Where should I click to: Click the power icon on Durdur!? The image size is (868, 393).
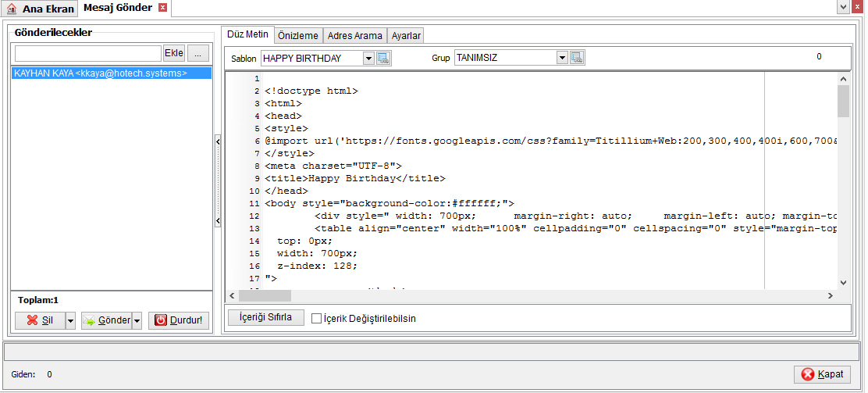[x=161, y=320]
